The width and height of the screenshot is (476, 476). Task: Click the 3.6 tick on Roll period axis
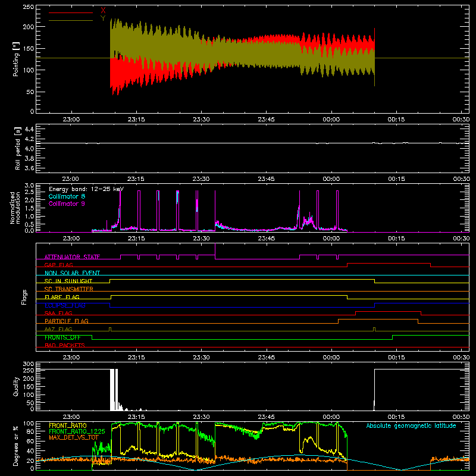pyautogui.click(x=29, y=168)
